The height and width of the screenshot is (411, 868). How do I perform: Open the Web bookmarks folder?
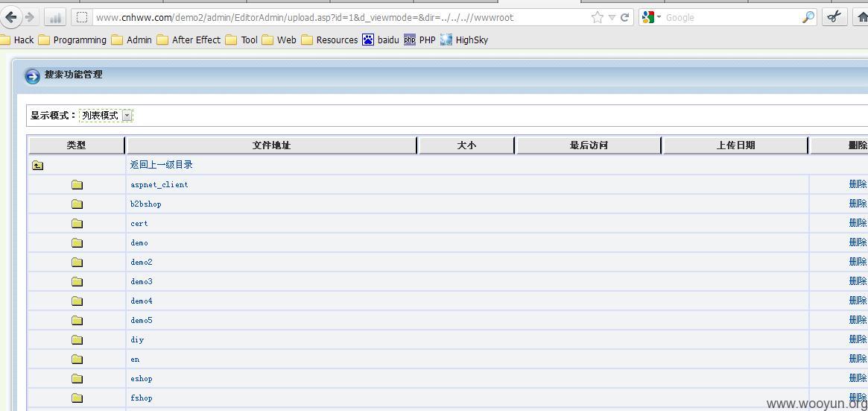tap(279, 40)
